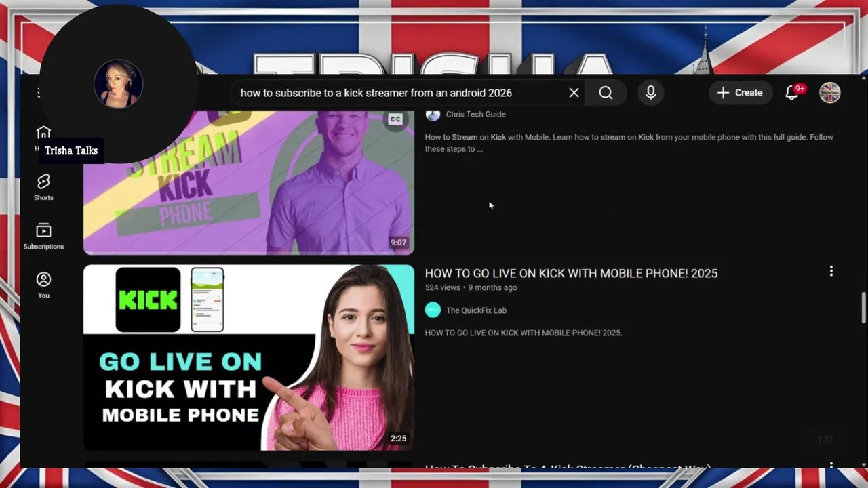Activate voice search microphone icon
This screenshot has width=868, height=488.
click(x=650, y=93)
